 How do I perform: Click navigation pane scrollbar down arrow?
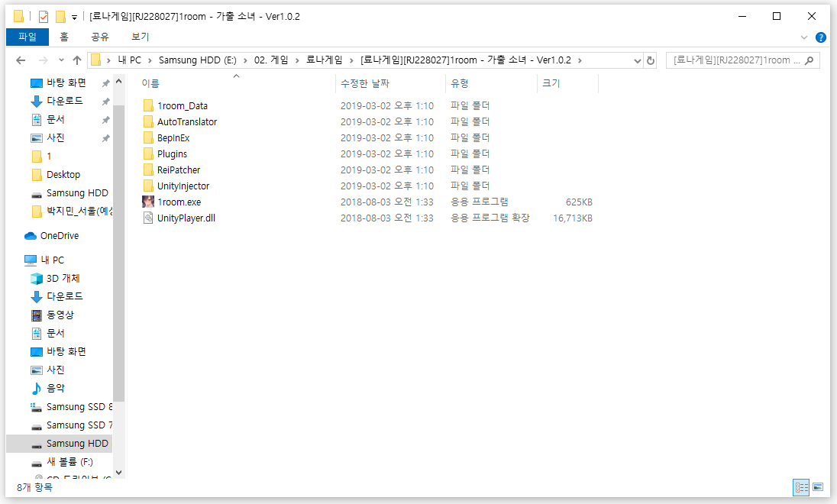tap(118, 473)
